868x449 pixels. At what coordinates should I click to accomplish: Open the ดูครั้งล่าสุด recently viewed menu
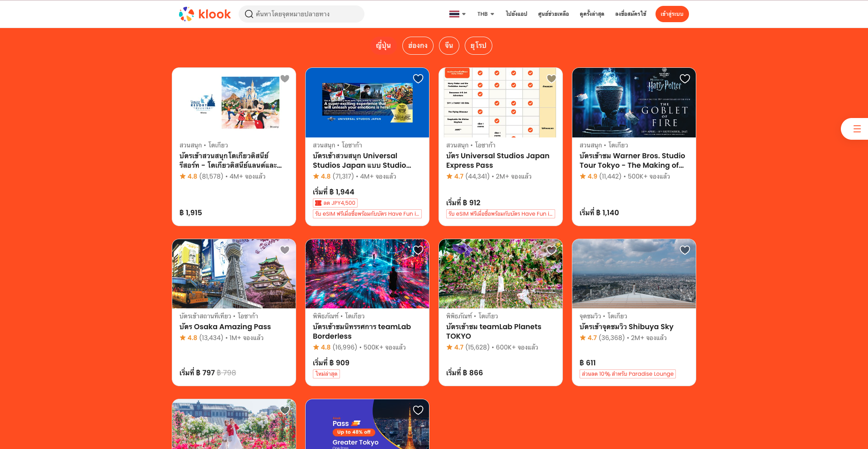pyautogui.click(x=592, y=14)
